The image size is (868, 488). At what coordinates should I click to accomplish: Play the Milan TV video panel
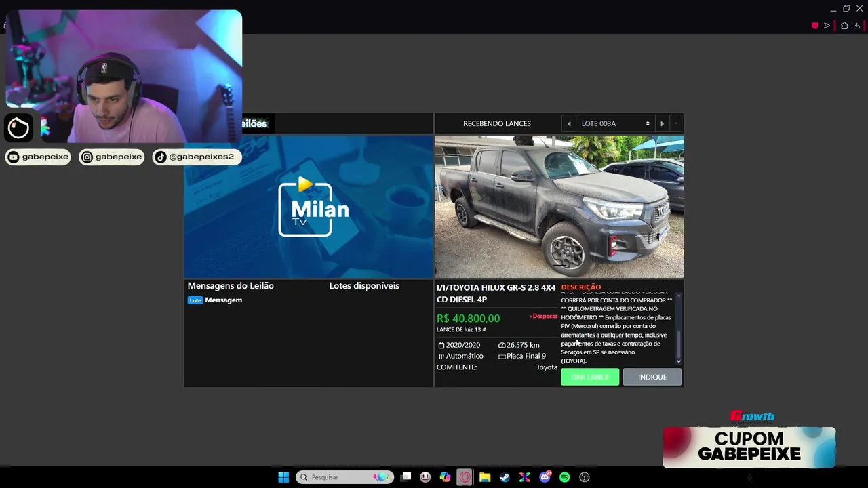coord(309,207)
